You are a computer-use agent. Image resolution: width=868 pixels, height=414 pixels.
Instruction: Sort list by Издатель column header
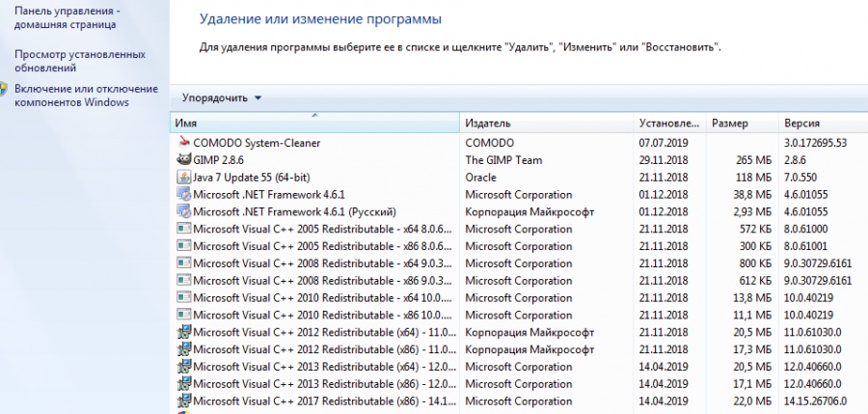point(546,123)
